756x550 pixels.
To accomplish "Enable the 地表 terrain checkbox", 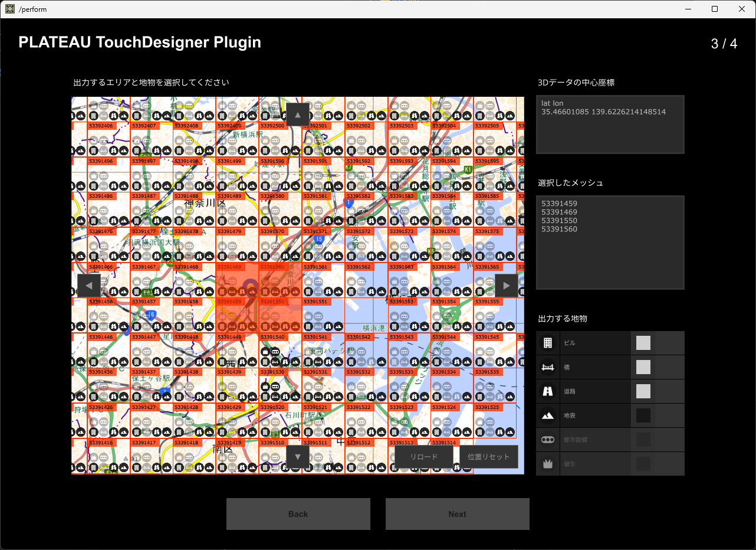I will [643, 415].
